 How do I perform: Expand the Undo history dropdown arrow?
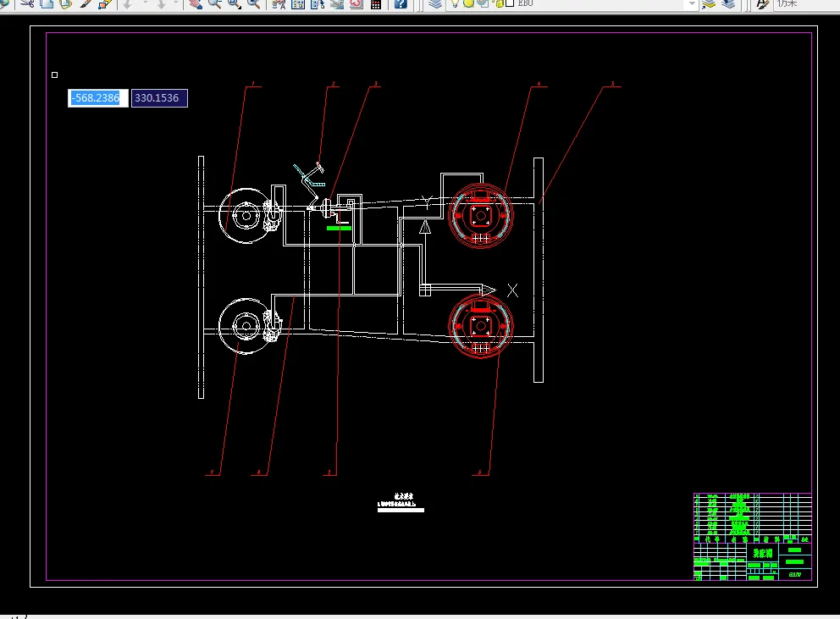(x=145, y=3)
